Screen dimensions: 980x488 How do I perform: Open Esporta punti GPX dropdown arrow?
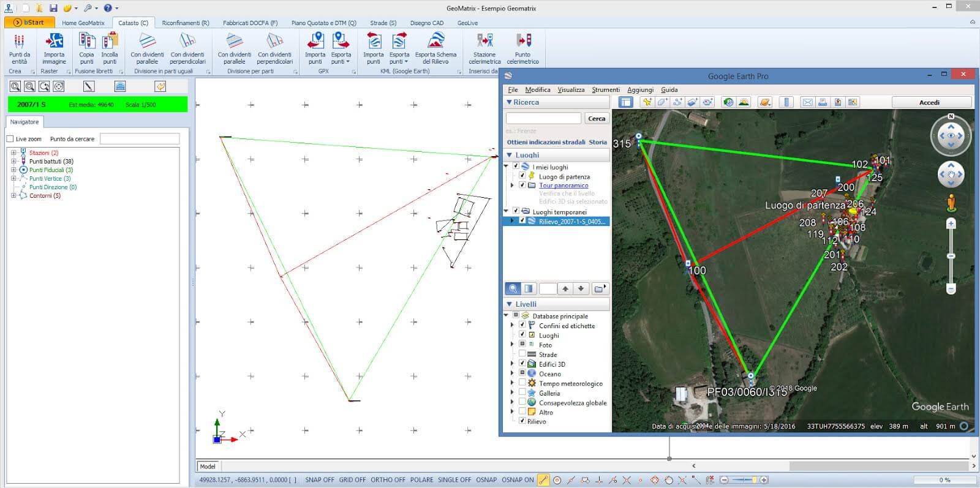pyautogui.click(x=348, y=62)
